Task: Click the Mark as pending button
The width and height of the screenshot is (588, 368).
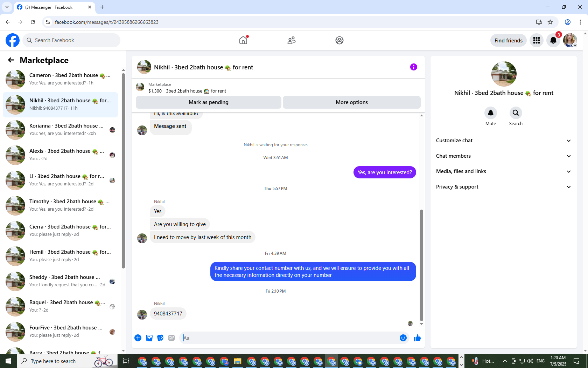Action: [x=209, y=102]
